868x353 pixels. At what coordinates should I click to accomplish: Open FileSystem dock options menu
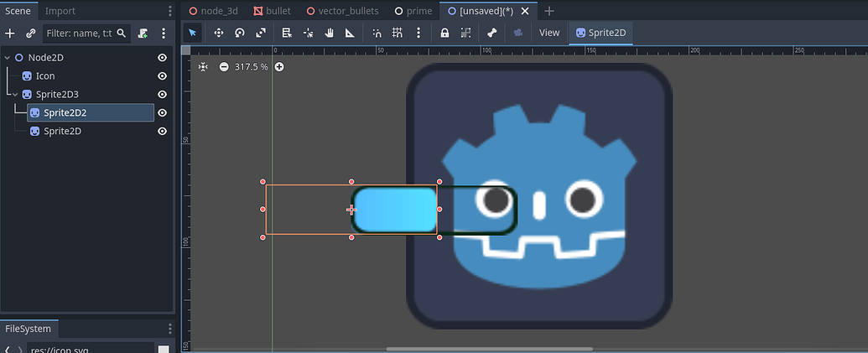[x=169, y=330]
